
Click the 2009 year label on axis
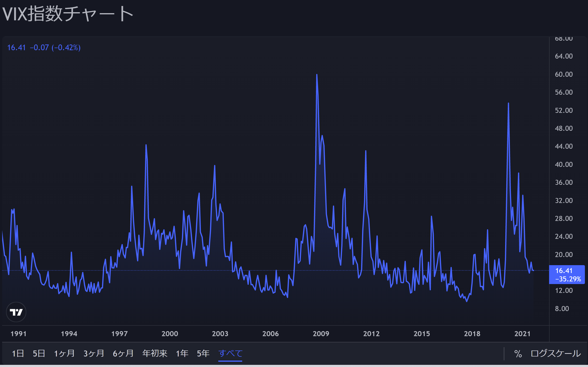point(321,334)
